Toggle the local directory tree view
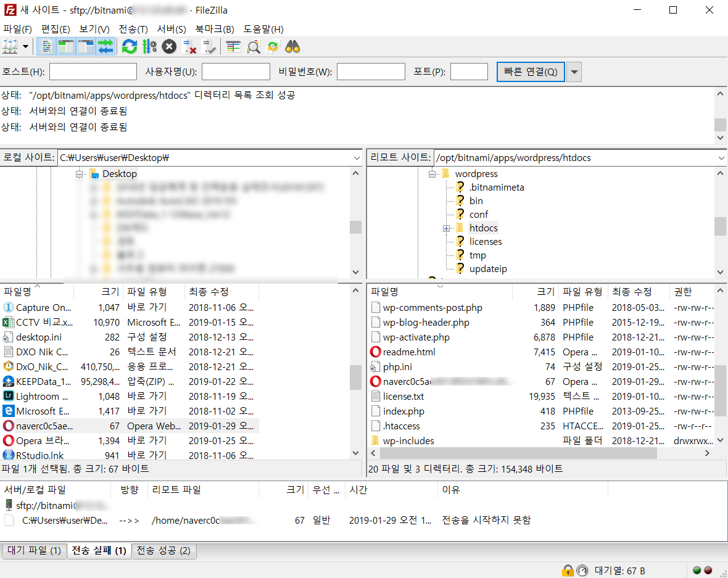728x578 pixels. pos(67,47)
